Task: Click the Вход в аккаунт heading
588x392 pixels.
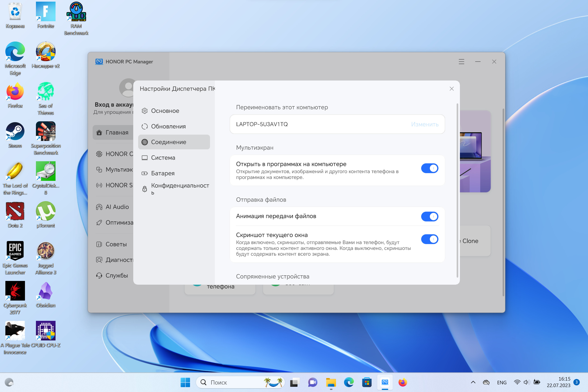Action: pyautogui.click(x=114, y=105)
